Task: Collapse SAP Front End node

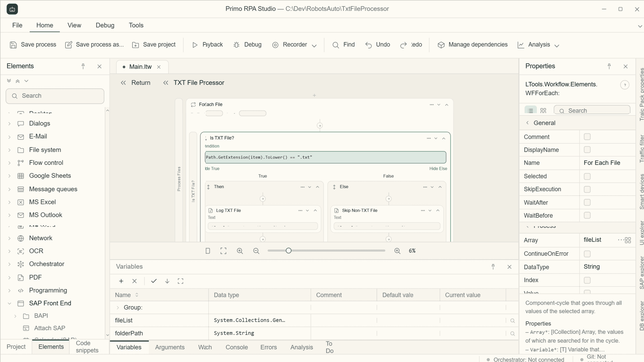Action: point(9,303)
